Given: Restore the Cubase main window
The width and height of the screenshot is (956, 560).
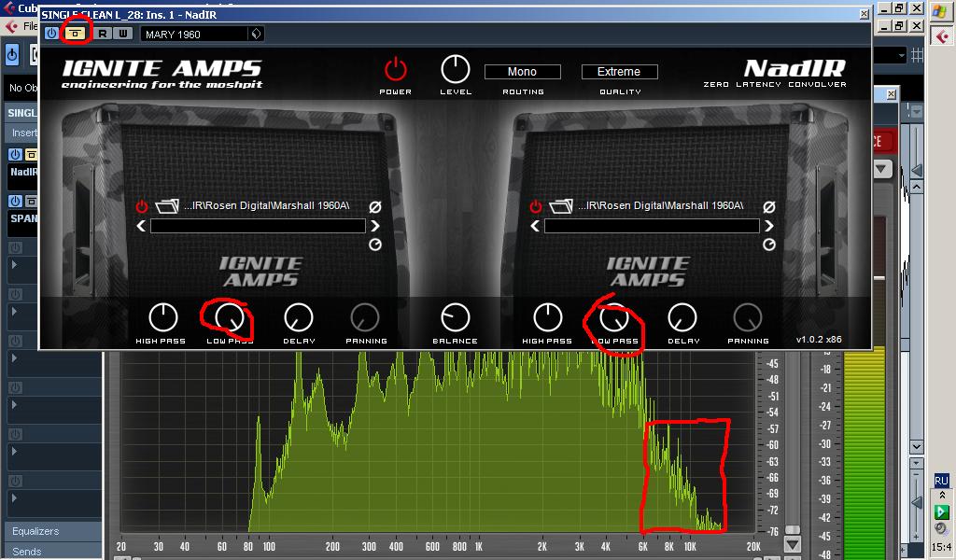Looking at the screenshot, I should pos(900,7).
